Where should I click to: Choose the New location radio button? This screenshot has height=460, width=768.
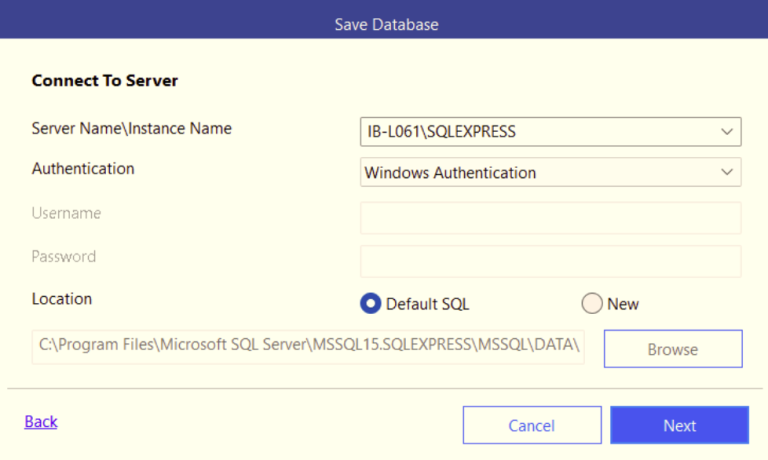tap(592, 303)
